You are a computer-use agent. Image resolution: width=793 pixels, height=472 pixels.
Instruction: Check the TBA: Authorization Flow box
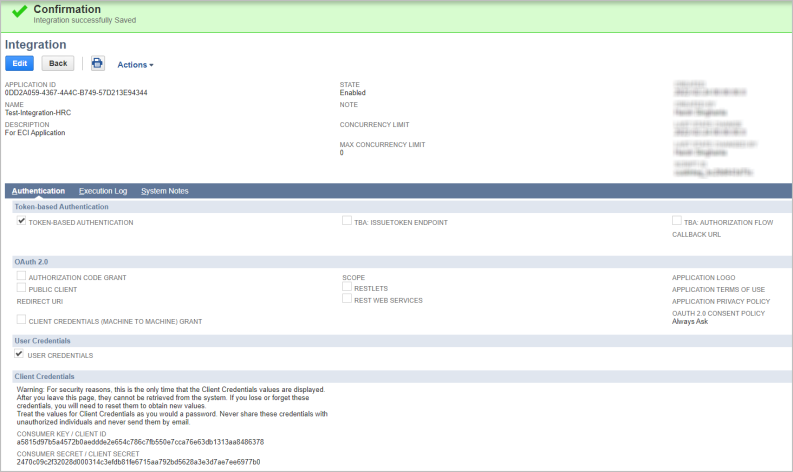pos(677,221)
